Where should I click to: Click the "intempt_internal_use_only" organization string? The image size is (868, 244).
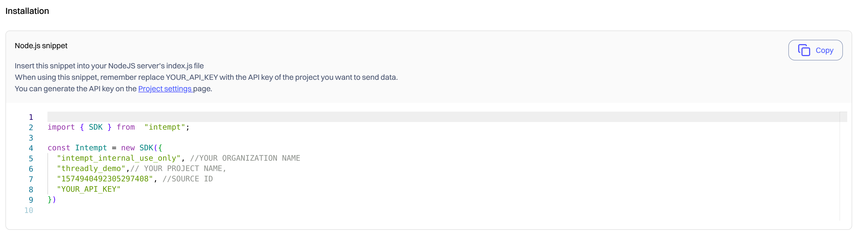(x=119, y=158)
